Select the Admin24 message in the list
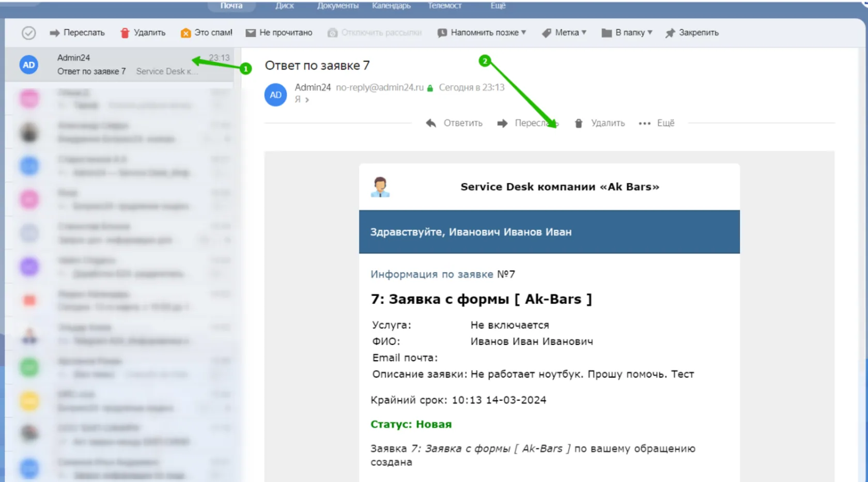Image resolution: width=868 pixels, height=482 pixels. pos(120,65)
